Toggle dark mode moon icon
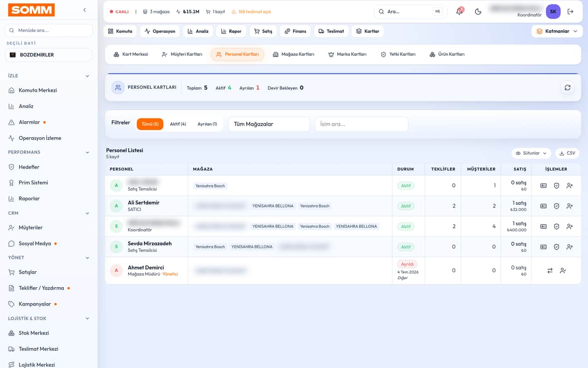Image resolution: width=588 pixels, height=368 pixels. 478,11
